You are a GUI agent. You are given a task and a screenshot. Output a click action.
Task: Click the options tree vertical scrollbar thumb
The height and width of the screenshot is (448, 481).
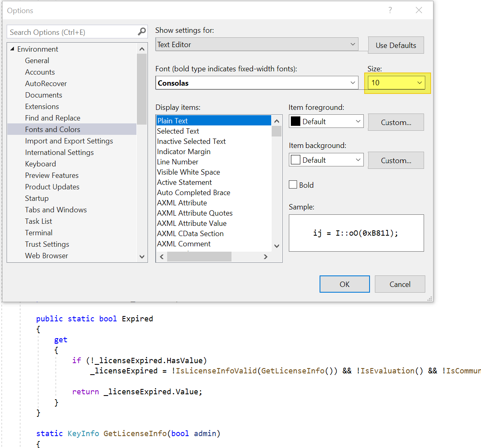(x=142, y=89)
